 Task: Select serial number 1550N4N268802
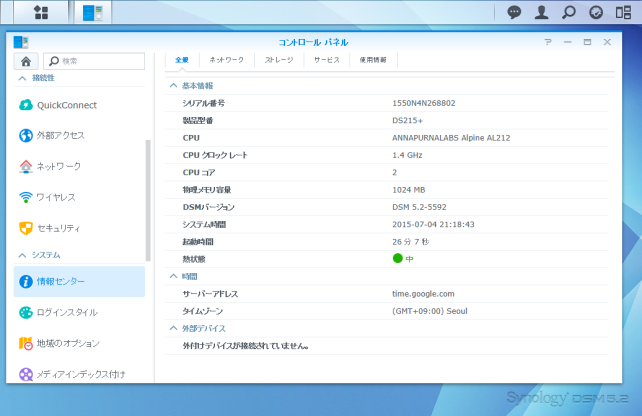424,103
